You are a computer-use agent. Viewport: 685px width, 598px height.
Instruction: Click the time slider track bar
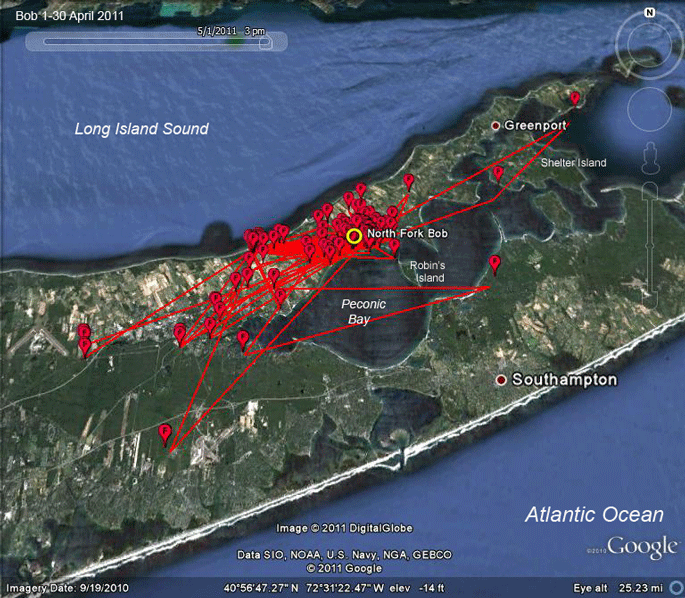pos(157,41)
